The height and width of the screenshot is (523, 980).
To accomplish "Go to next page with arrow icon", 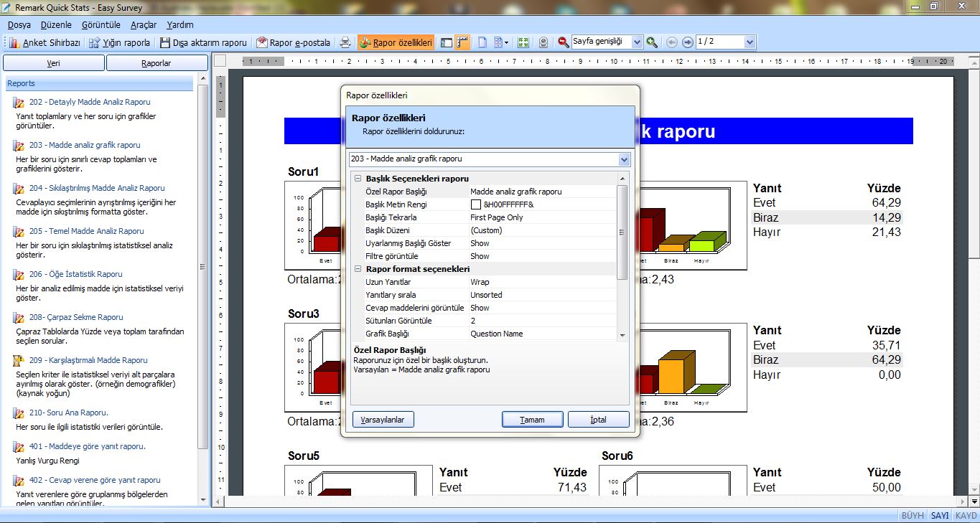I will (x=687, y=42).
